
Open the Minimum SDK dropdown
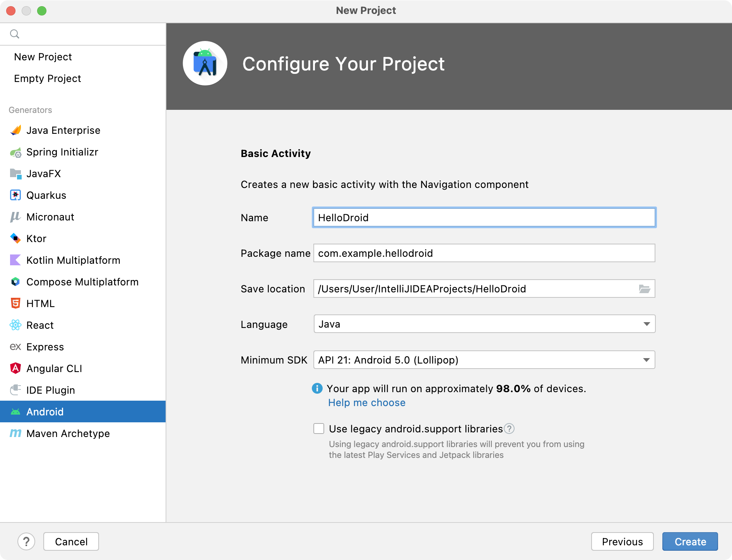(484, 360)
